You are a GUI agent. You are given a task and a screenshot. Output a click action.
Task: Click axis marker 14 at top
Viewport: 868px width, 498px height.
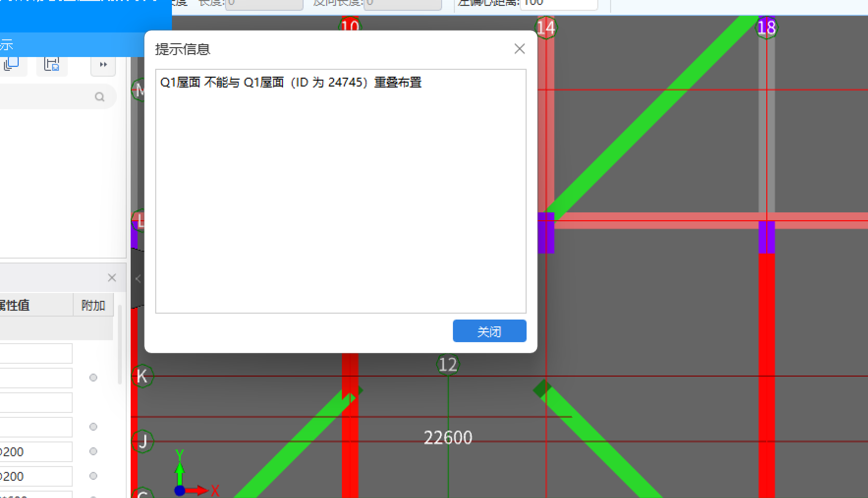546,28
